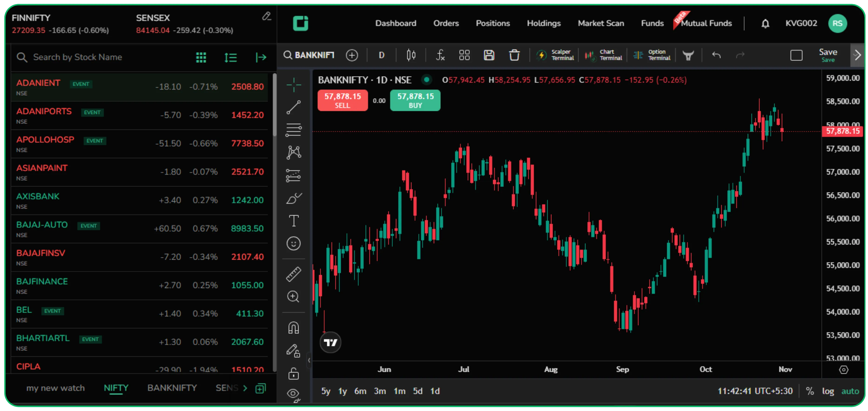Click the Search by Stock Name field

click(x=77, y=57)
